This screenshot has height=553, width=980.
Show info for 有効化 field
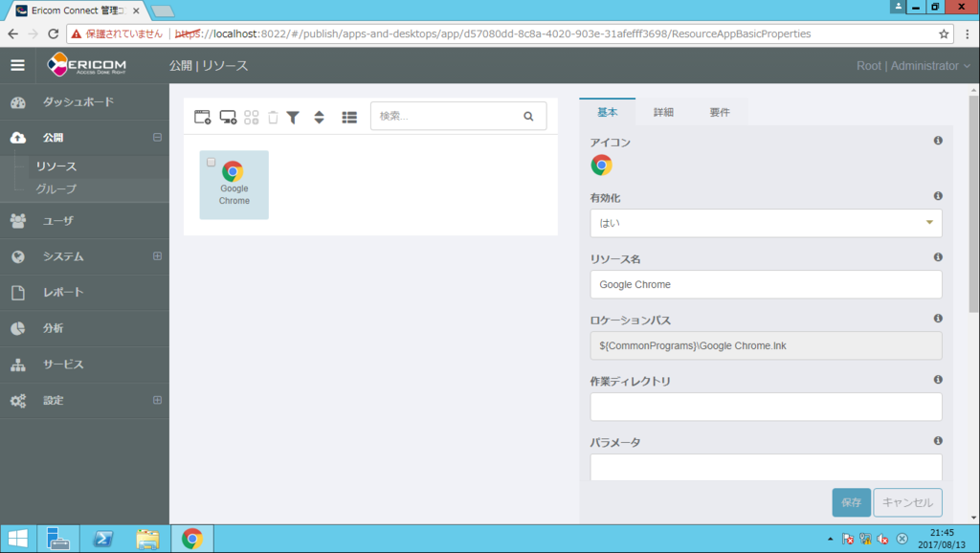point(938,196)
